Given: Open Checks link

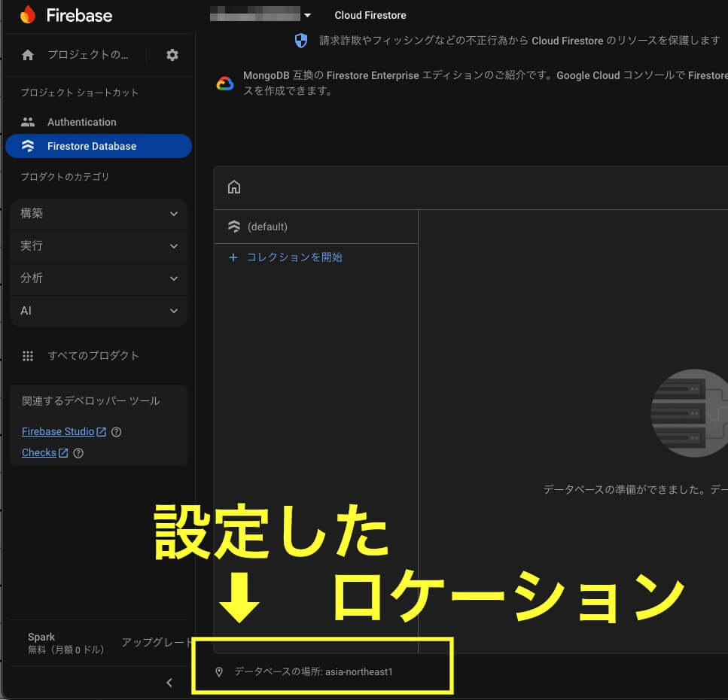Looking at the screenshot, I should [x=39, y=452].
